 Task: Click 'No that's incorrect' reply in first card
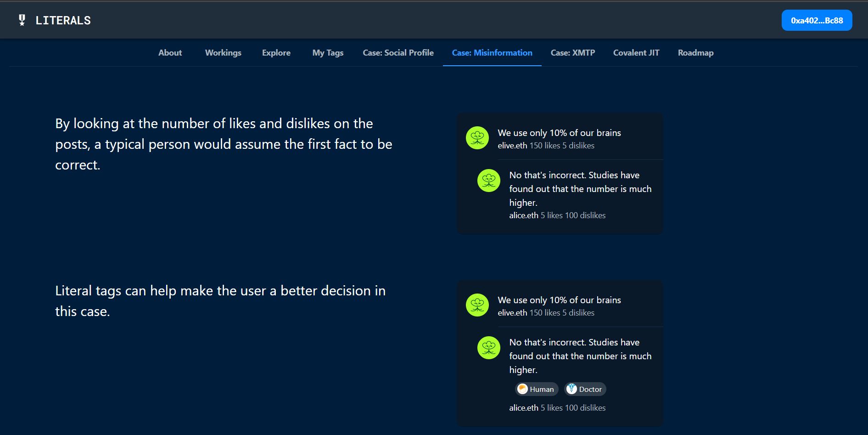[580, 189]
